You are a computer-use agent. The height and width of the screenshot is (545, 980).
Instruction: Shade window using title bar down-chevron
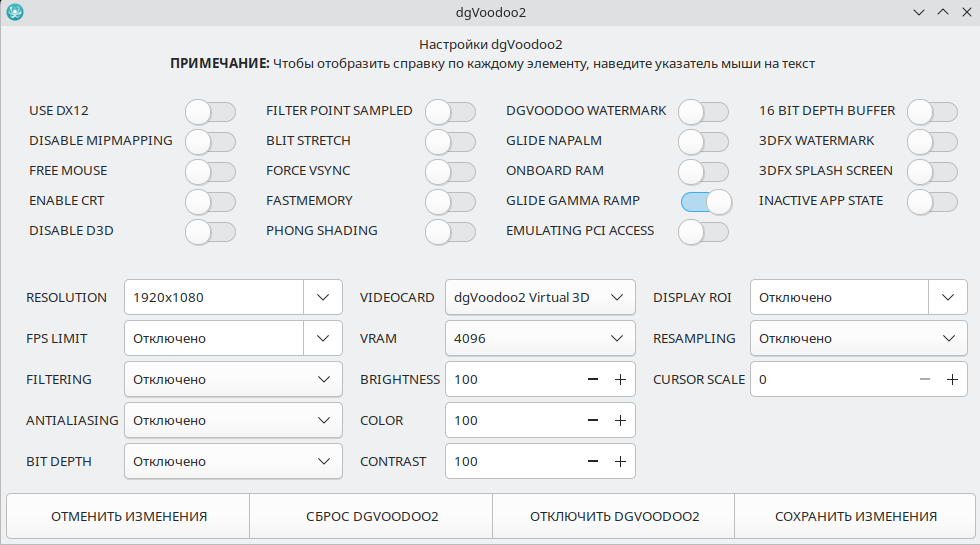pyautogui.click(x=919, y=12)
